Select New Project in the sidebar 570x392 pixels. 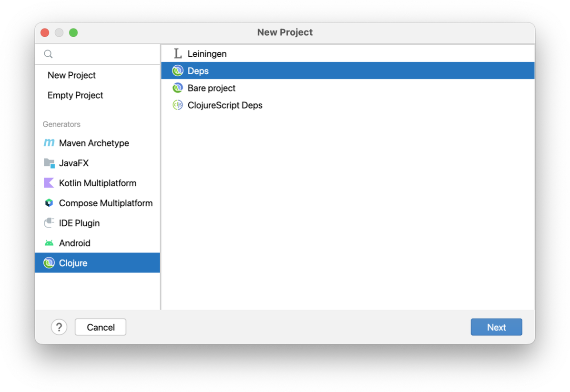[x=71, y=75]
